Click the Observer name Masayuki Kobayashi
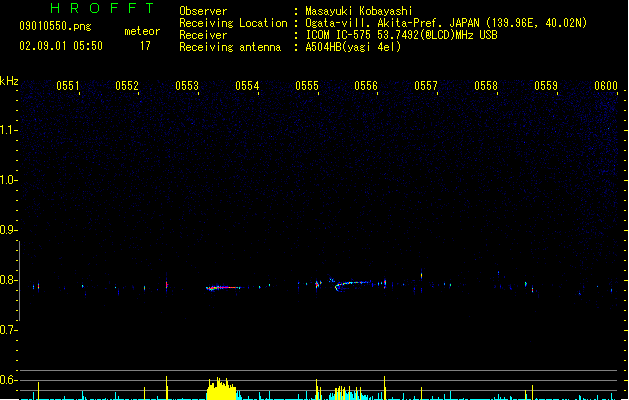629x400 pixels. click(359, 11)
